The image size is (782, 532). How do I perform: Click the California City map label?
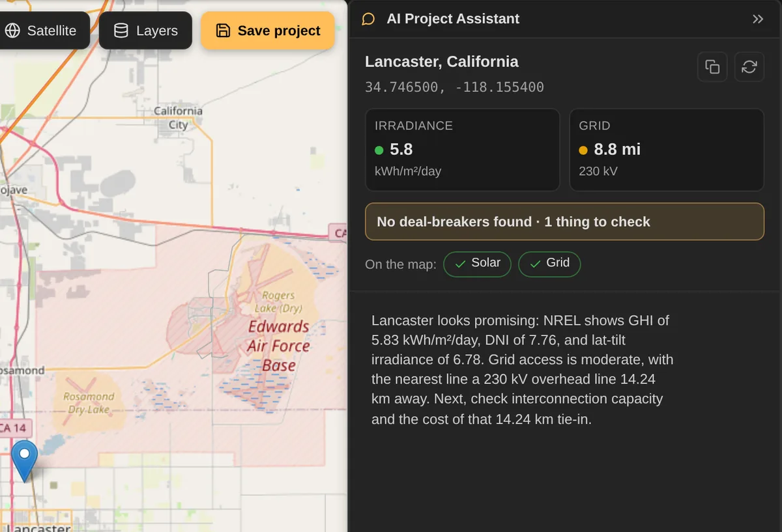[178, 118]
